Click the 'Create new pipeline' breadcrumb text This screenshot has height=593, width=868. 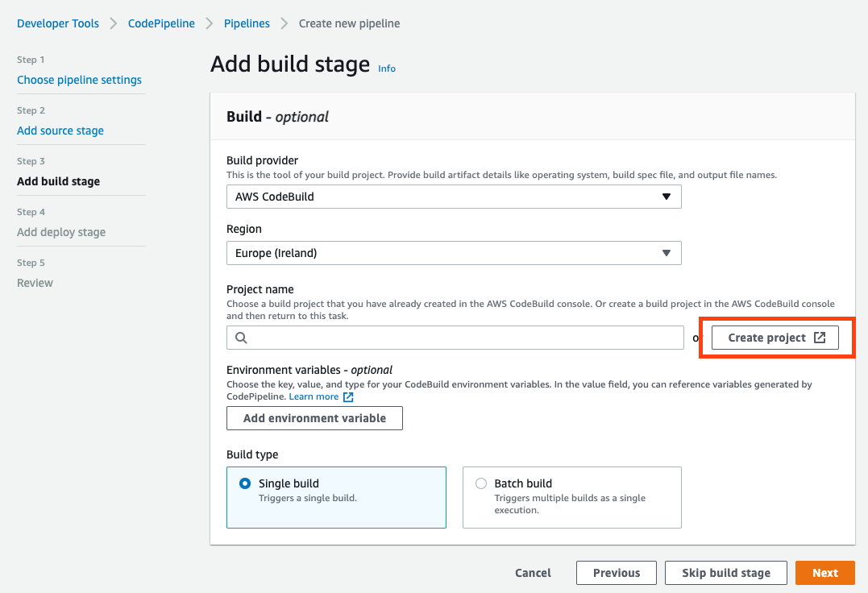[349, 23]
